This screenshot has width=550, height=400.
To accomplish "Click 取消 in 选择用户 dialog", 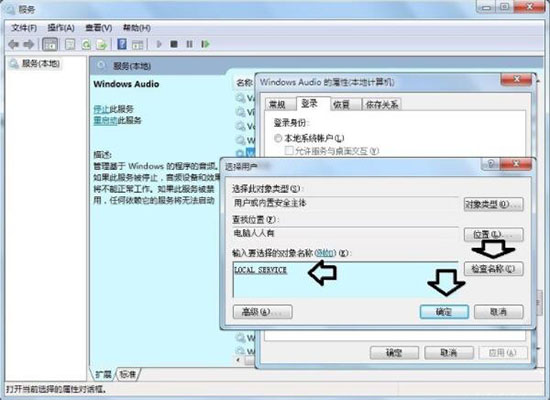I will coord(498,312).
